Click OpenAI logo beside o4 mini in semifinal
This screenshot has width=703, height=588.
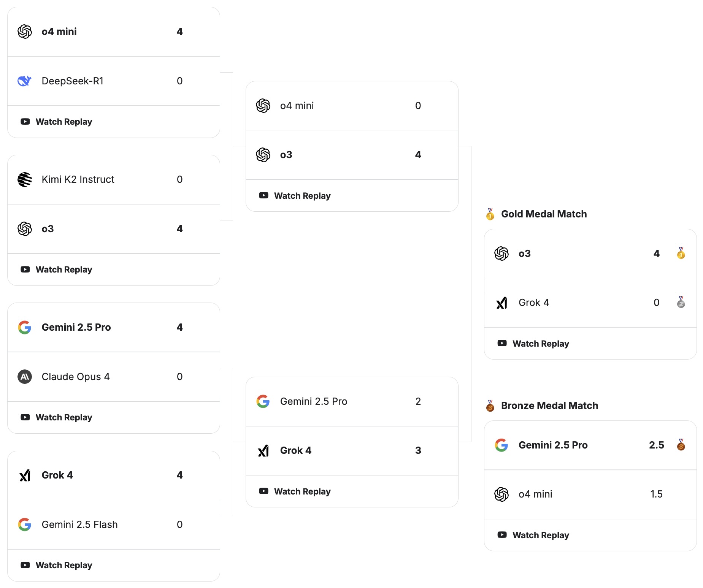tap(263, 106)
